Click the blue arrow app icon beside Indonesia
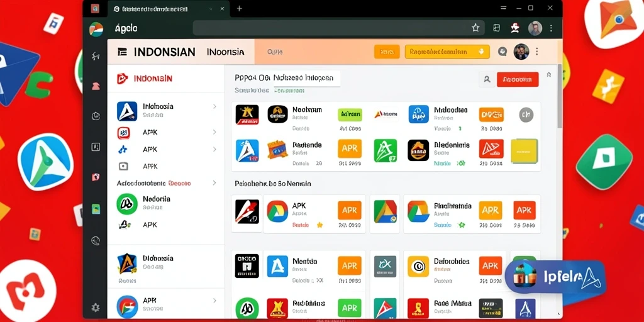Image resolution: width=644 pixels, height=322 pixels. pyautogui.click(x=127, y=111)
